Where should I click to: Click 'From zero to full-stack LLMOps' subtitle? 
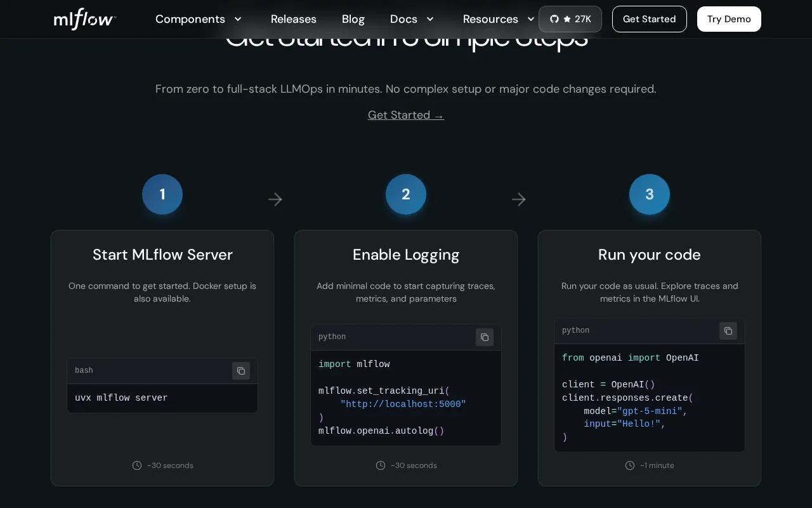[406, 89]
